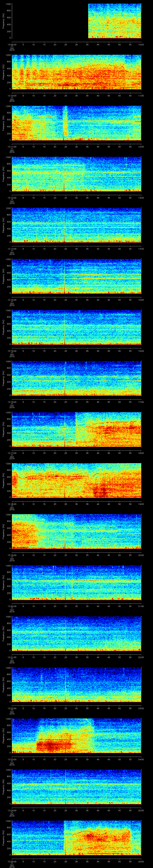Select the spectrogram panel starting at 13:11:00
This screenshot has width=153, height=868.
(x=77, y=123)
